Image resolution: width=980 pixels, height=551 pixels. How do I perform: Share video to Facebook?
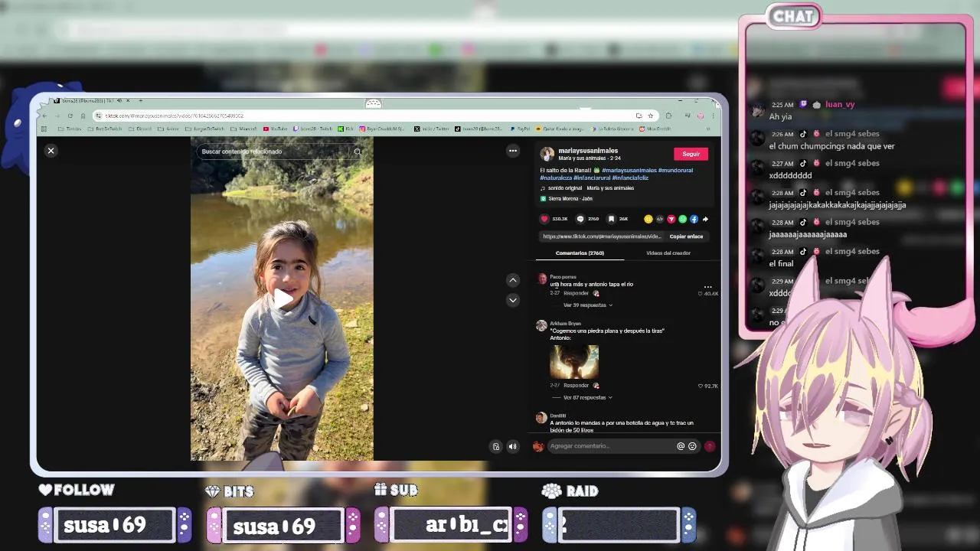coord(694,219)
